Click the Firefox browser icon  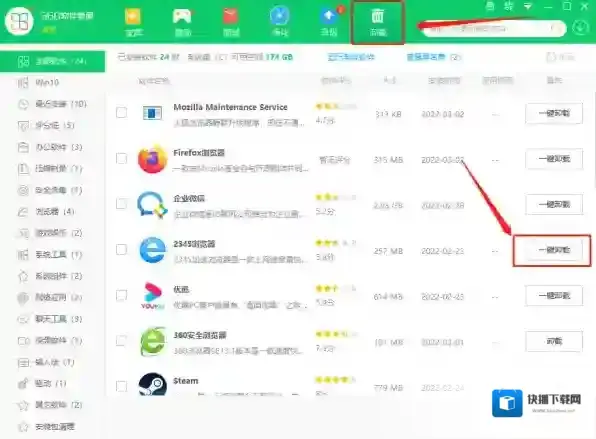pyautogui.click(x=152, y=159)
